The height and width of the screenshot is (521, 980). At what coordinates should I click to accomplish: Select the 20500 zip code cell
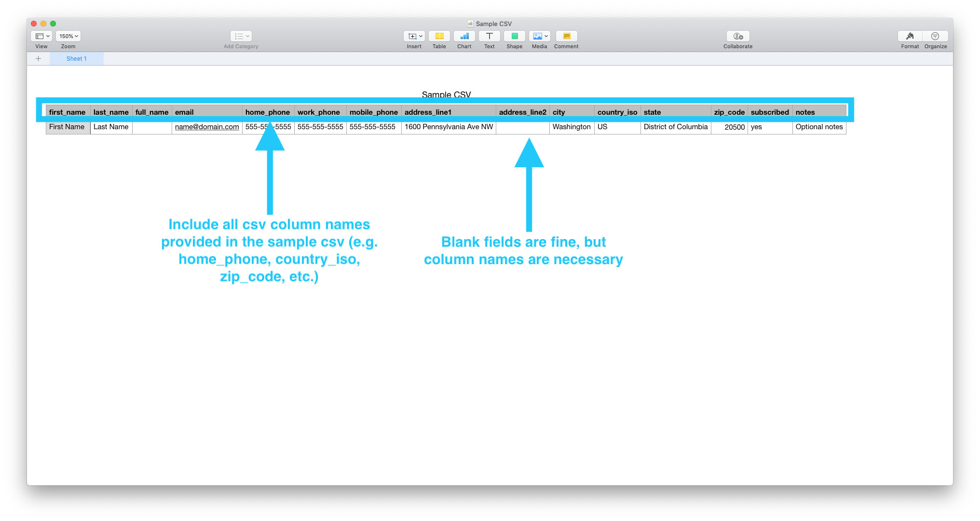point(729,127)
